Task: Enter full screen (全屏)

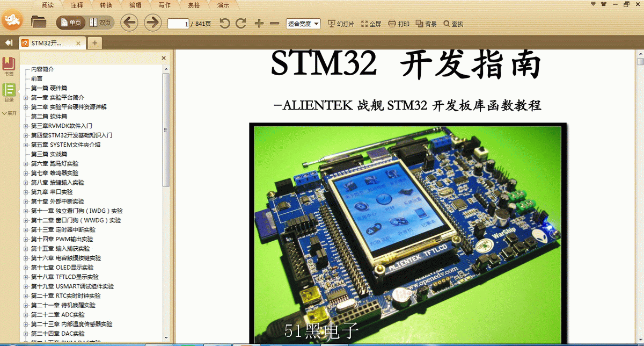Action: point(371,24)
